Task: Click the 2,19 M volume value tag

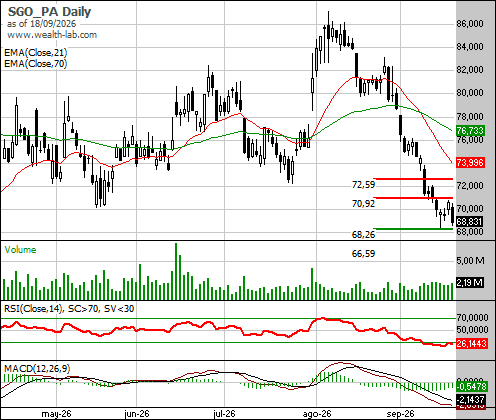Action: [x=469, y=283]
